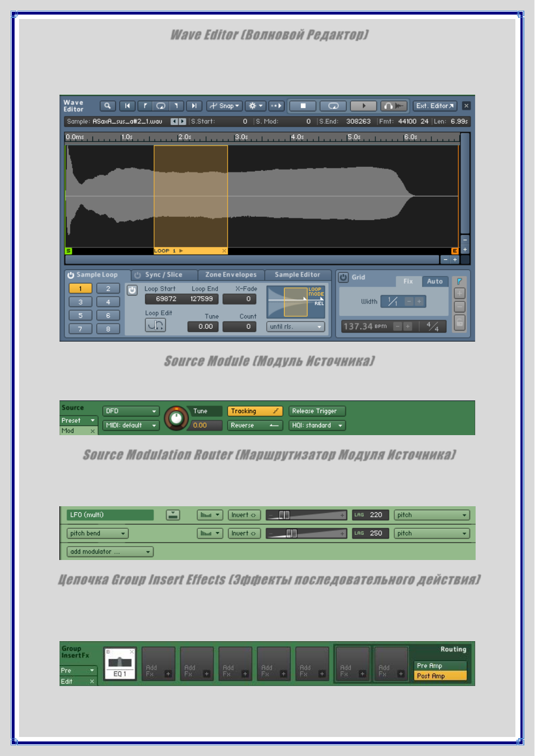Screen dimensions: 535x756
Task: Toggle the Tracking button
Action: click(x=255, y=411)
